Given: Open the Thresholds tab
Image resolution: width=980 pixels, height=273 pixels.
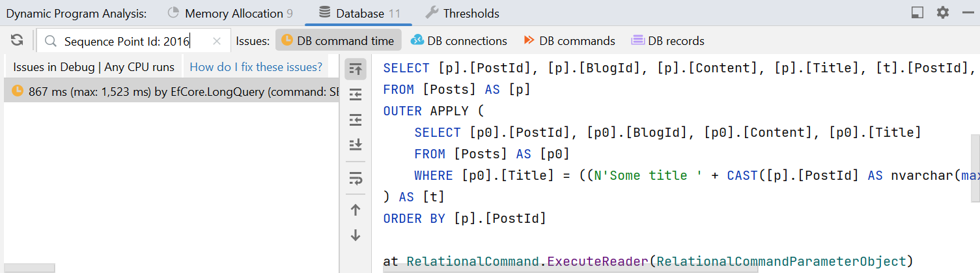Looking at the screenshot, I should click(x=462, y=13).
